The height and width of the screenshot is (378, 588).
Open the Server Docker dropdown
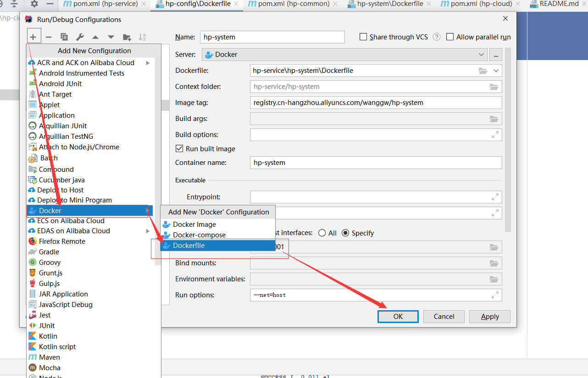pyautogui.click(x=344, y=55)
